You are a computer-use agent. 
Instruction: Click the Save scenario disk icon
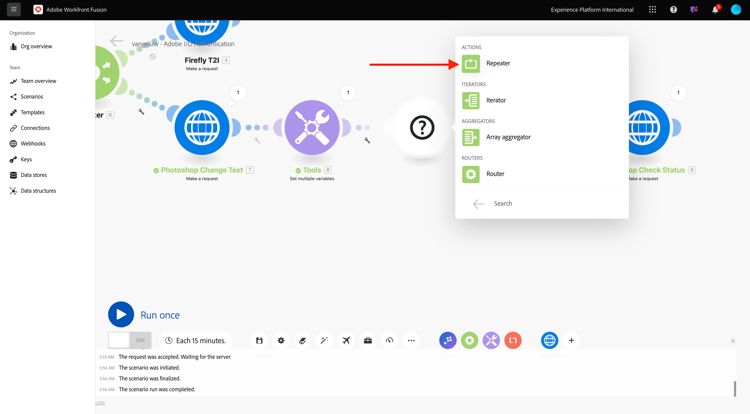[x=259, y=340]
